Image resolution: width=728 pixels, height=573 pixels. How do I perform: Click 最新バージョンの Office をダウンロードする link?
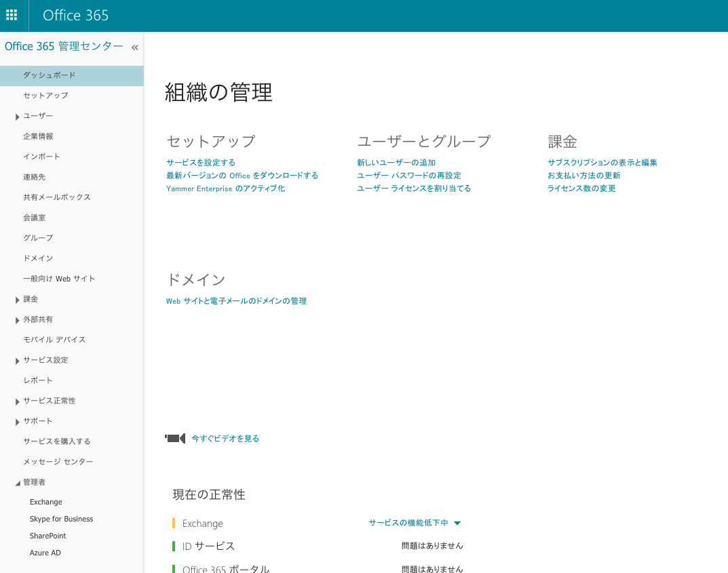pos(242,176)
